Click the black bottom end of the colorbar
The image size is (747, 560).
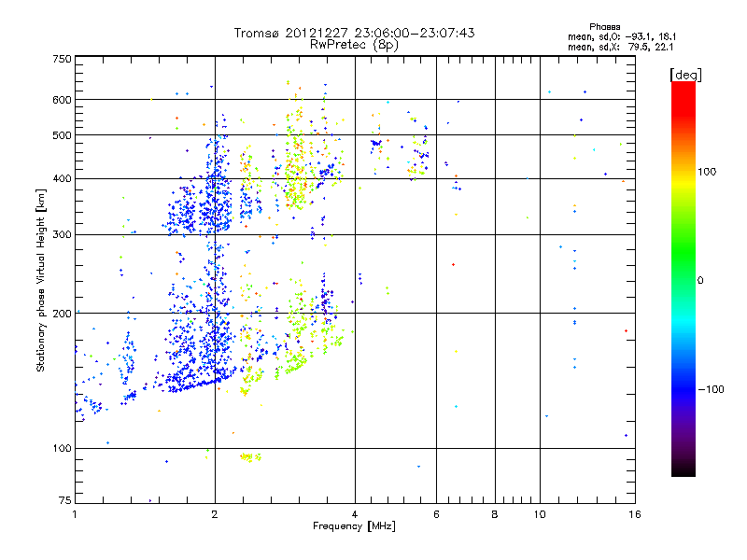(x=684, y=469)
